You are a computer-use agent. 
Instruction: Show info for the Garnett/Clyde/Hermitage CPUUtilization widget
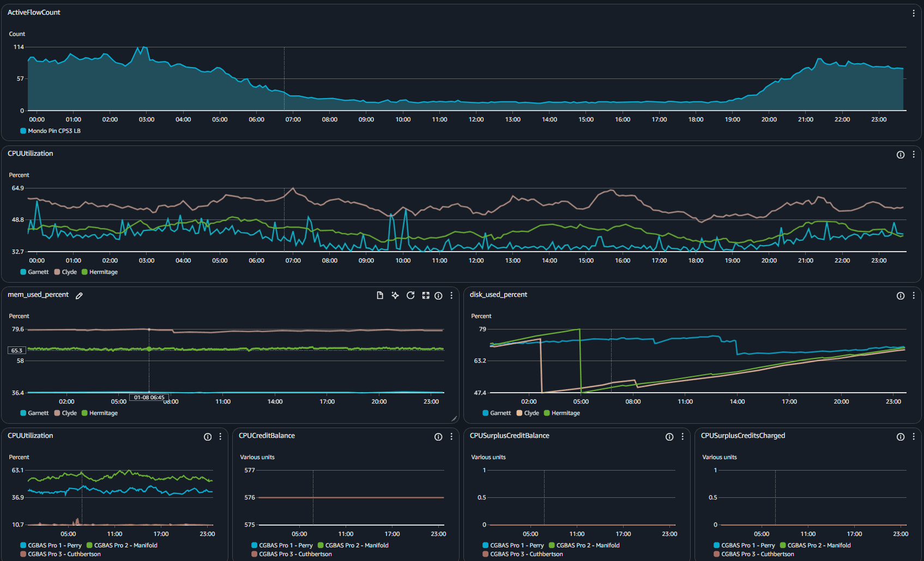tap(901, 155)
